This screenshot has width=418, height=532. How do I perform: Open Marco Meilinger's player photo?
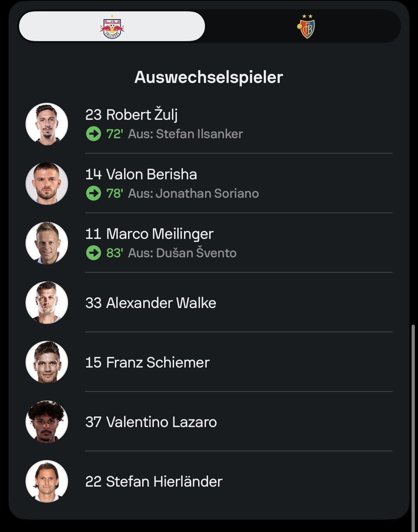tap(47, 243)
